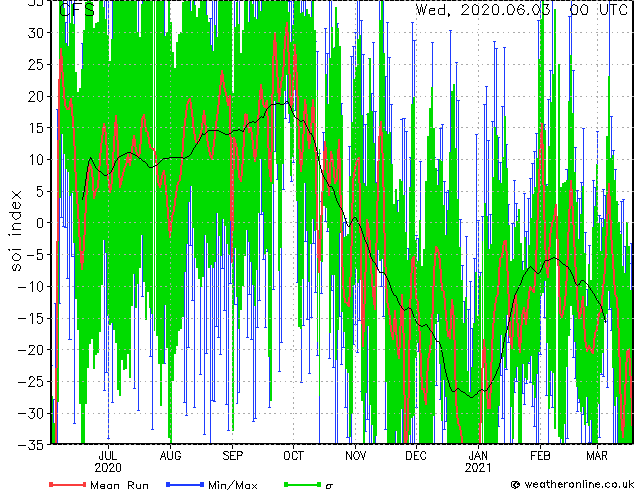Click the '2021' year label under JAN
634x490 pixels.
478,468
